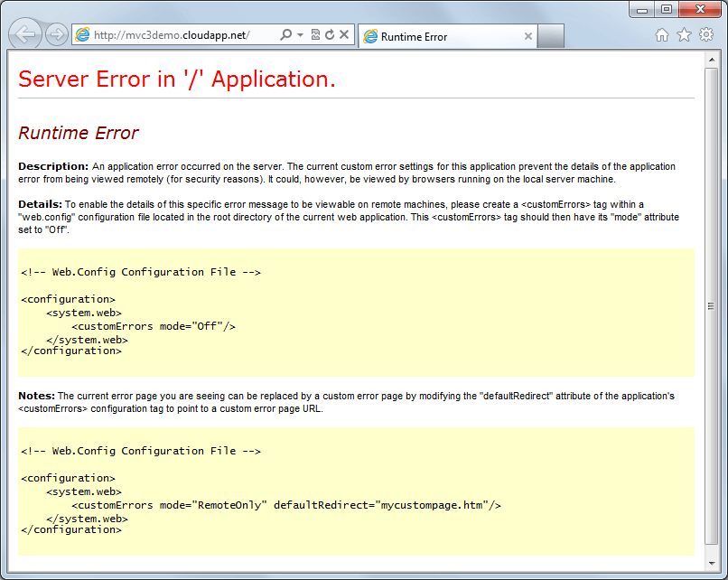Open Favorites via the star icon
The width and height of the screenshot is (728, 580).
pos(684,34)
